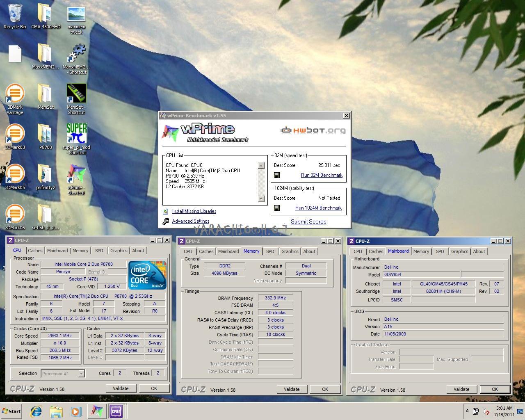Save the 1024M score via floppy icon
Viewport: 525px width, 420px height.
(x=277, y=208)
